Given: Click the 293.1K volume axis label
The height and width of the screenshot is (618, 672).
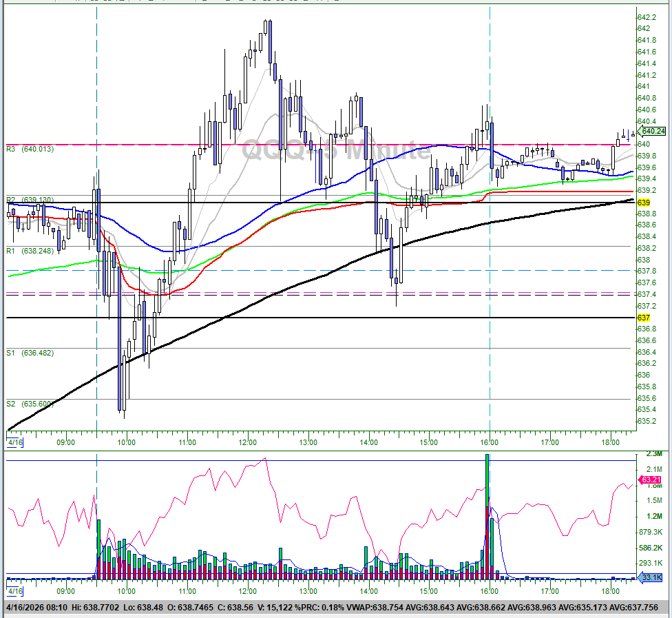Looking at the screenshot, I should 651,564.
